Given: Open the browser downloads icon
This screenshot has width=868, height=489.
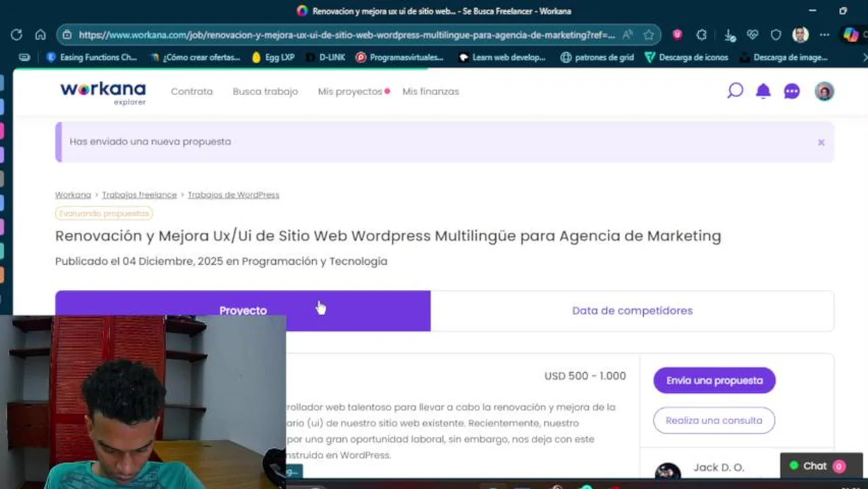Looking at the screenshot, I should 729,35.
